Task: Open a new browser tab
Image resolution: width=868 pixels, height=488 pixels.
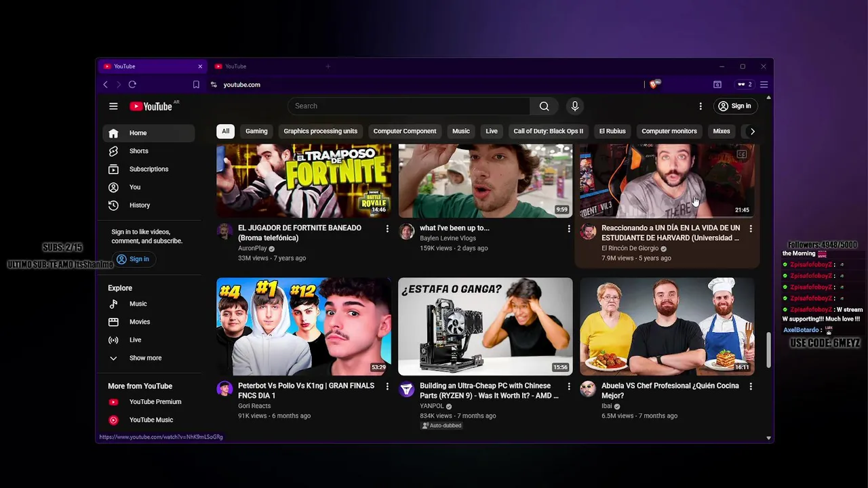Action: pos(328,66)
